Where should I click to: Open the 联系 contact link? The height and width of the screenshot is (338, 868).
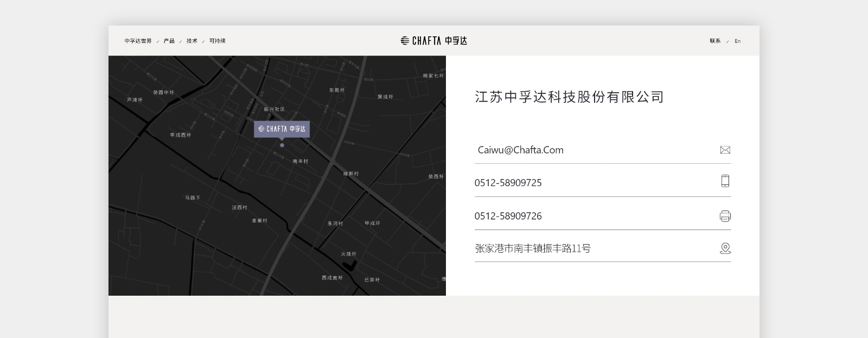(x=715, y=41)
